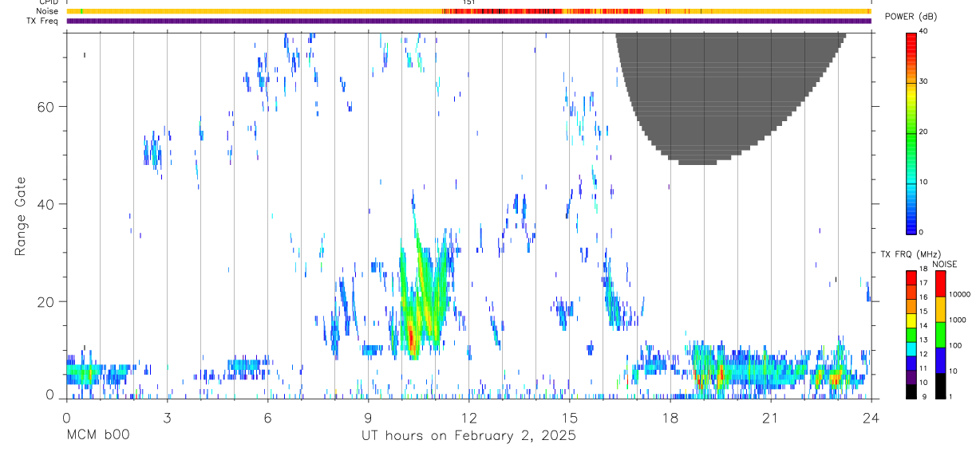Click the 18 tick on the UT hours axis
The height and width of the screenshot is (452, 980).
tap(670, 417)
